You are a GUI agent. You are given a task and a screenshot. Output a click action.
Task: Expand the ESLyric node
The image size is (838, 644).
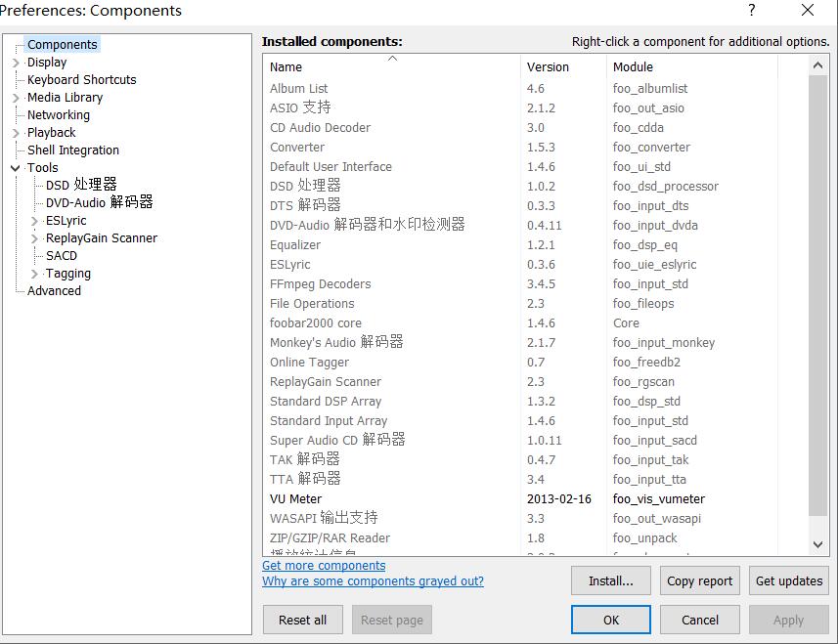[x=34, y=221]
